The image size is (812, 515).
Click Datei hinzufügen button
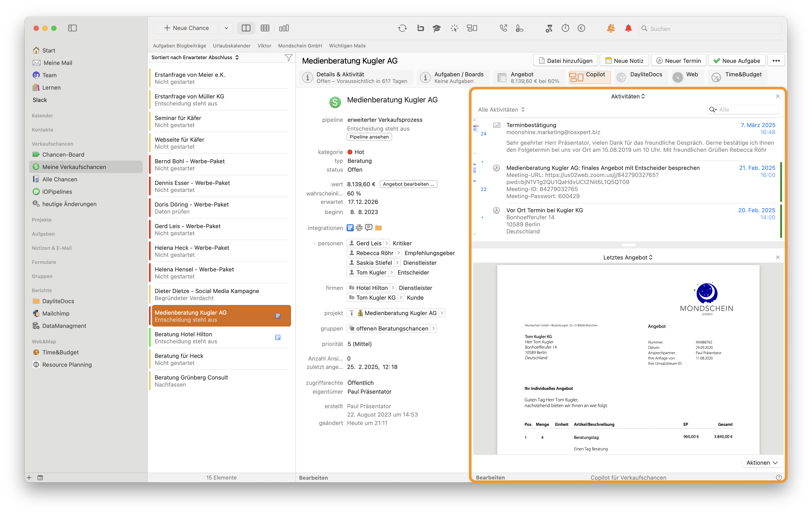click(x=566, y=61)
